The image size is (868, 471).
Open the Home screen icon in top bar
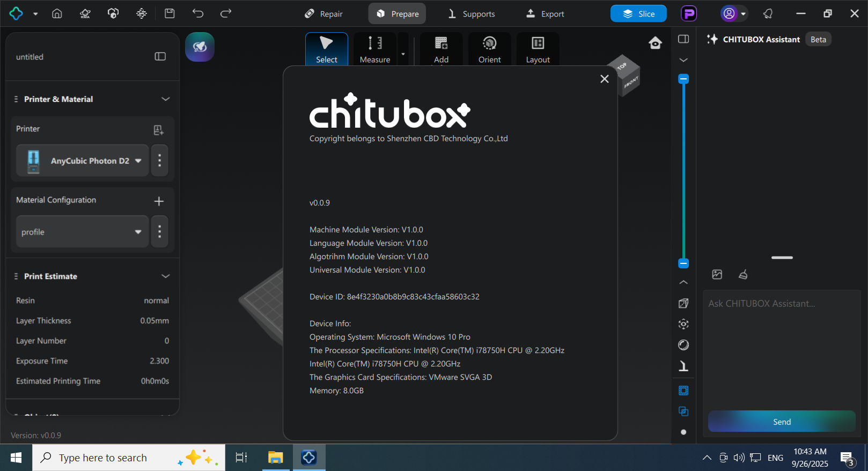[57, 13]
